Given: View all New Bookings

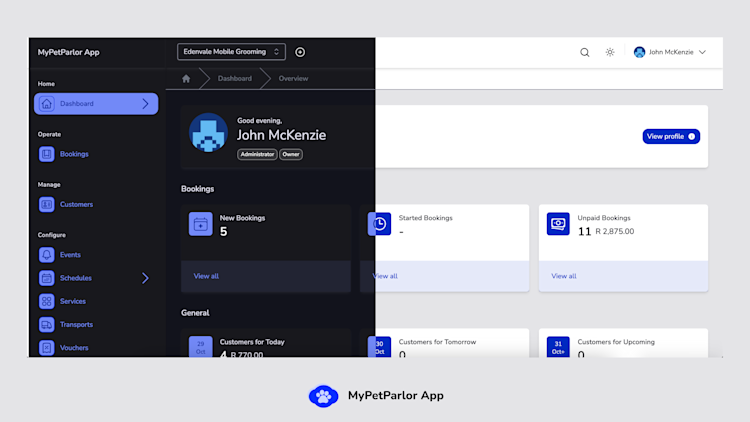Looking at the screenshot, I should pyautogui.click(x=206, y=276).
